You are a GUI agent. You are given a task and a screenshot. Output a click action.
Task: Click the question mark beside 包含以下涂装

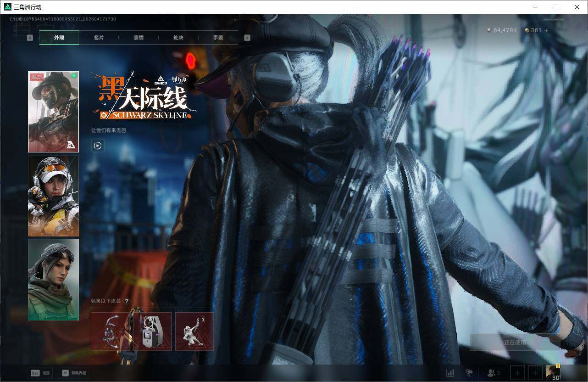pyautogui.click(x=126, y=301)
